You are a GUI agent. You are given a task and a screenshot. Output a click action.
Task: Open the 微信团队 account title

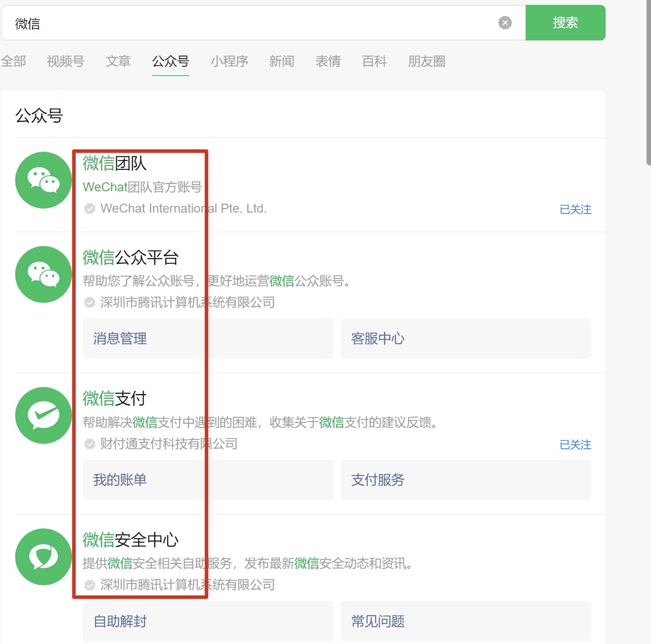115,163
